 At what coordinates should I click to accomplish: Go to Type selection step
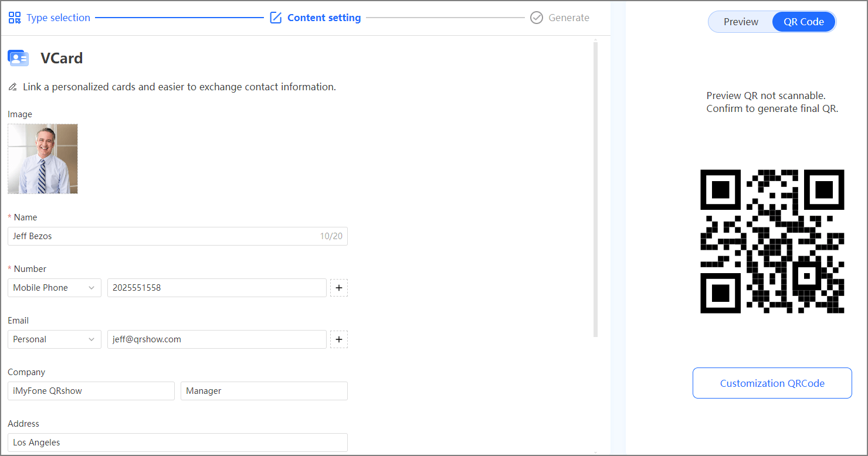49,18
